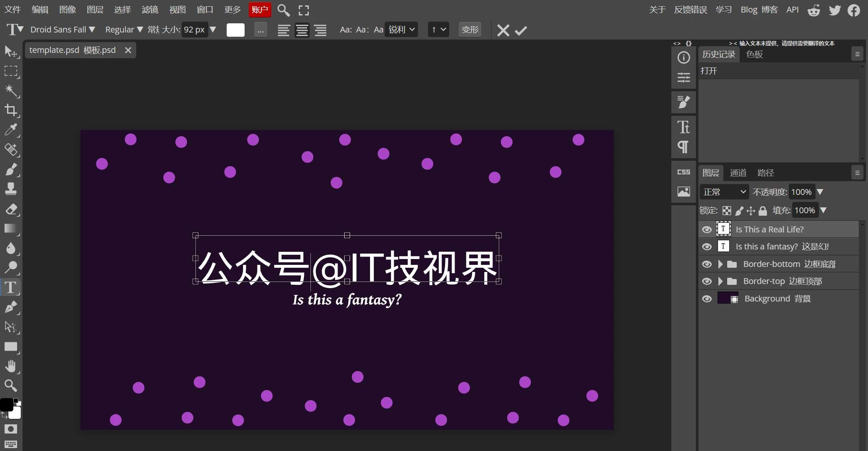Viewport: 868px width, 451px height.
Task: Select the Pen tool
Action: click(x=11, y=307)
